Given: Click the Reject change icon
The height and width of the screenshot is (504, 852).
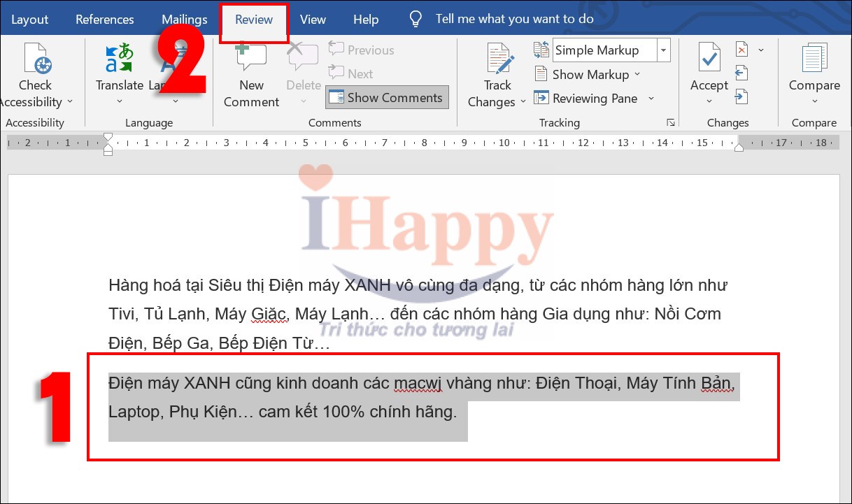Looking at the screenshot, I should (x=742, y=50).
